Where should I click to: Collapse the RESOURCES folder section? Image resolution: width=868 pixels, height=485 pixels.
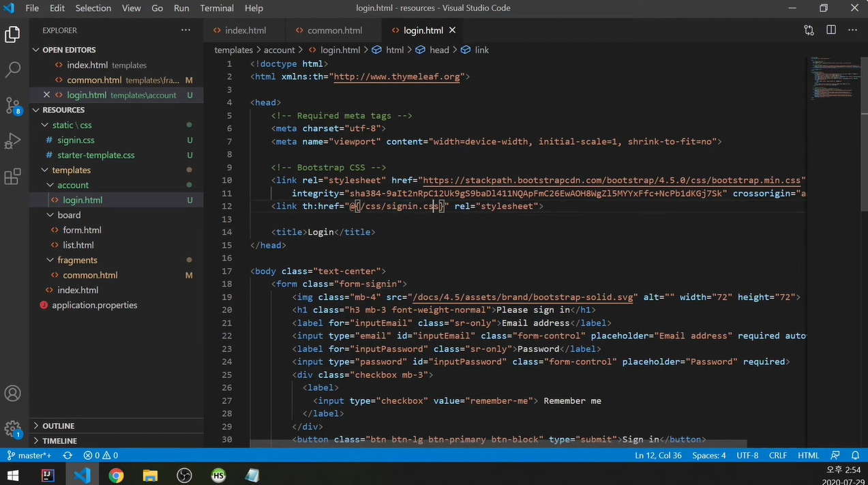pos(116,110)
